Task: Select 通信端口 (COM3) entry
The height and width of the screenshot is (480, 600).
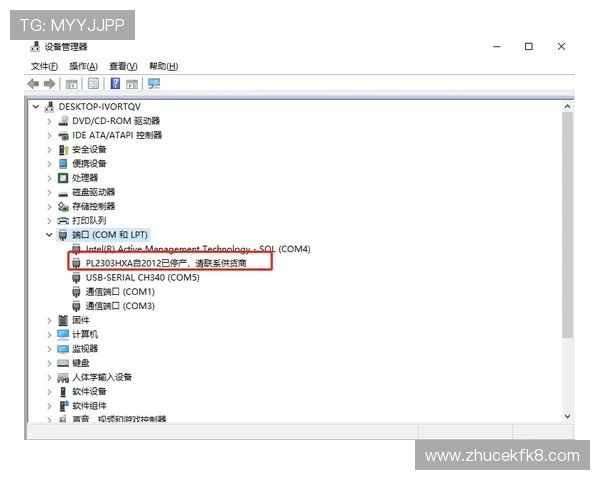Action: tap(120, 306)
